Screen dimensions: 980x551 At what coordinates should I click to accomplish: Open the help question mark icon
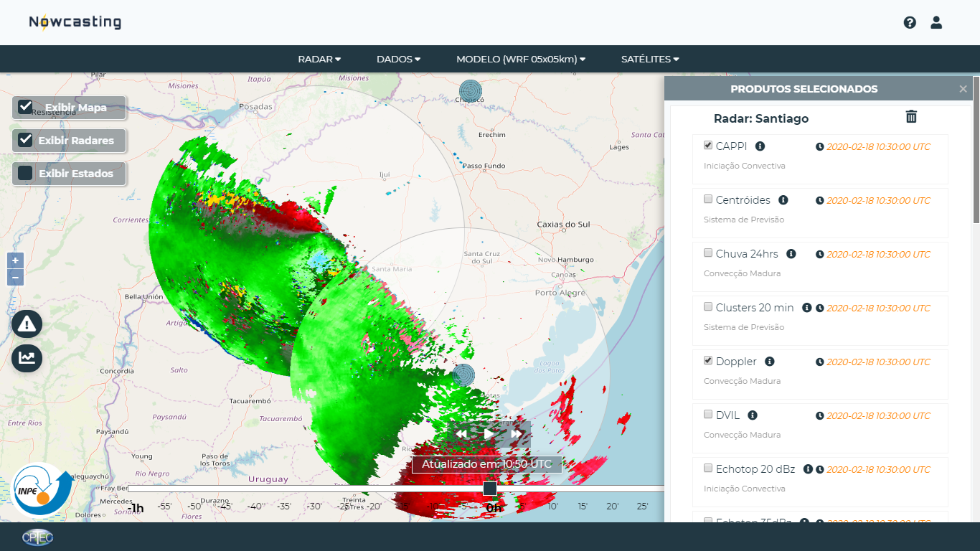point(910,22)
